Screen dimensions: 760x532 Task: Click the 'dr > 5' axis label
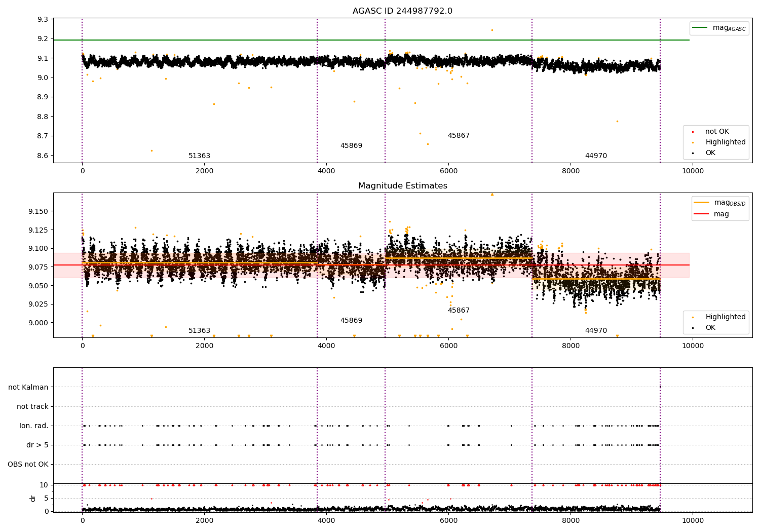[37, 445]
